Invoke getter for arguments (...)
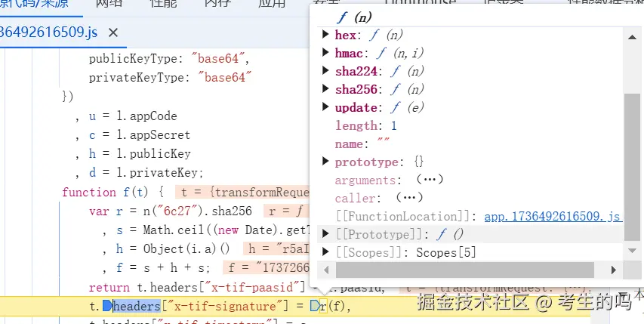Viewport: 644px width, 324px height. tap(430, 180)
